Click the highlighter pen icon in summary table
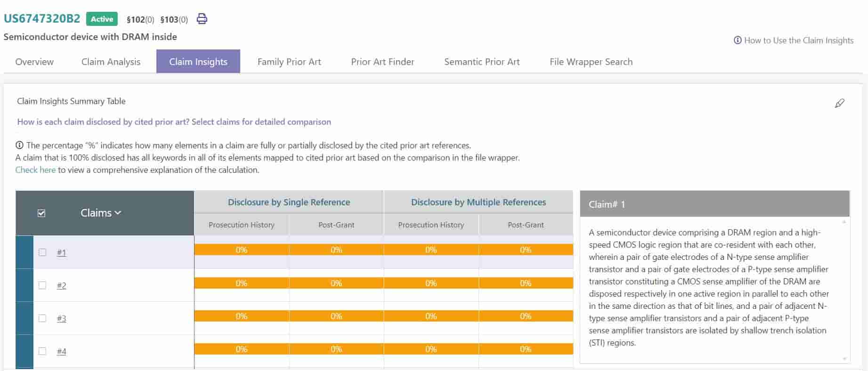Image resolution: width=868 pixels, height=371 pixels. 839,103
